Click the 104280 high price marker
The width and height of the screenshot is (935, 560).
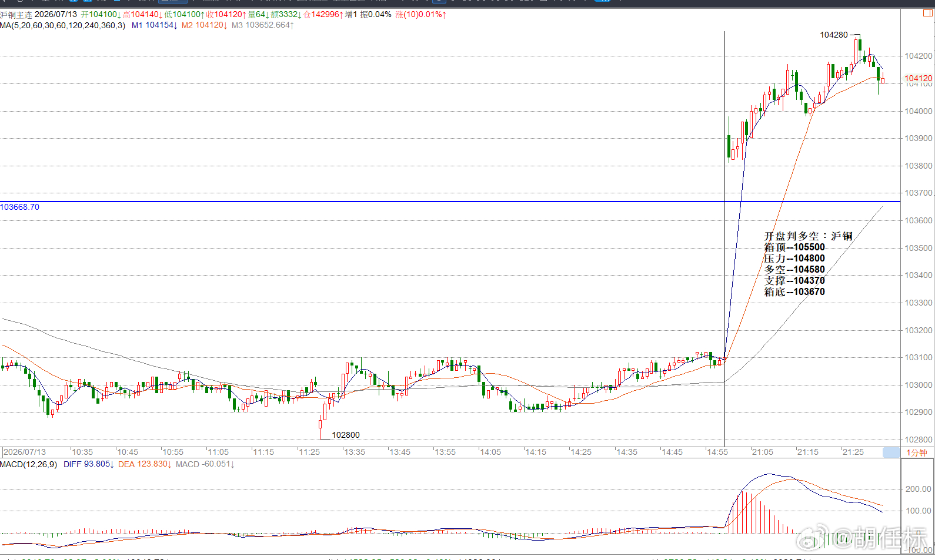(x=834, y=35)
